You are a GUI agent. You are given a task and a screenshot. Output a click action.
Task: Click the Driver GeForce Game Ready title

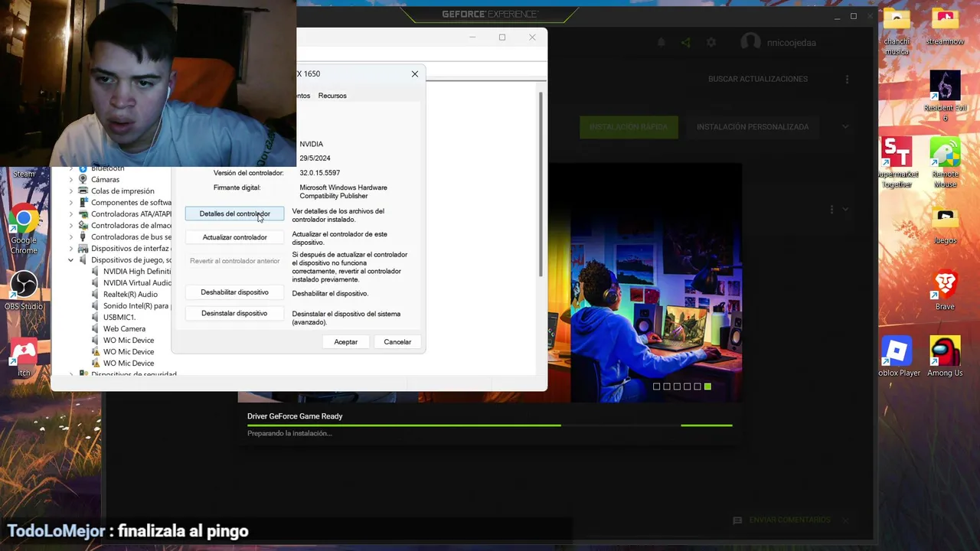(295, 416)
